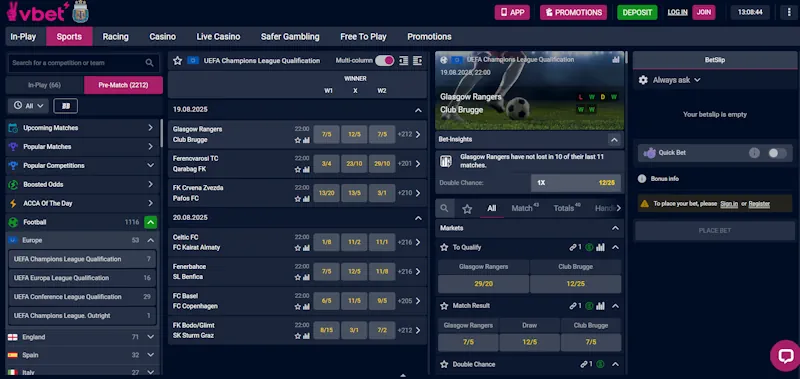Open UEFA Europa League Qualification
The image size is (800, 379).
(82, 278)
